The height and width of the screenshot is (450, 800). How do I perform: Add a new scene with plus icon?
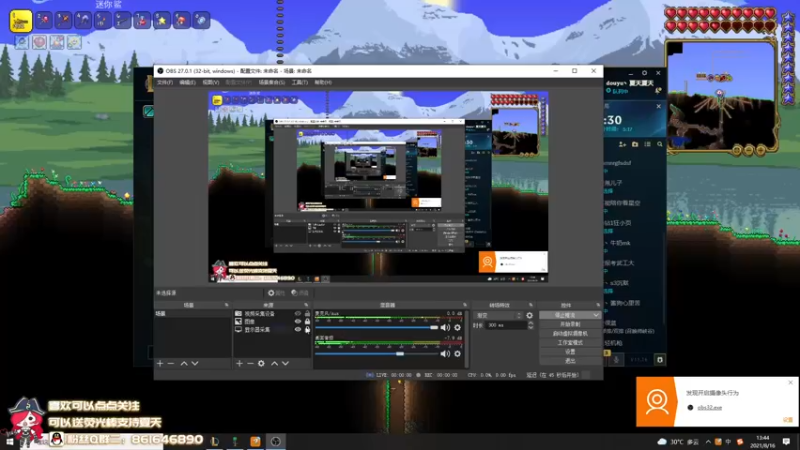point(160,363)
